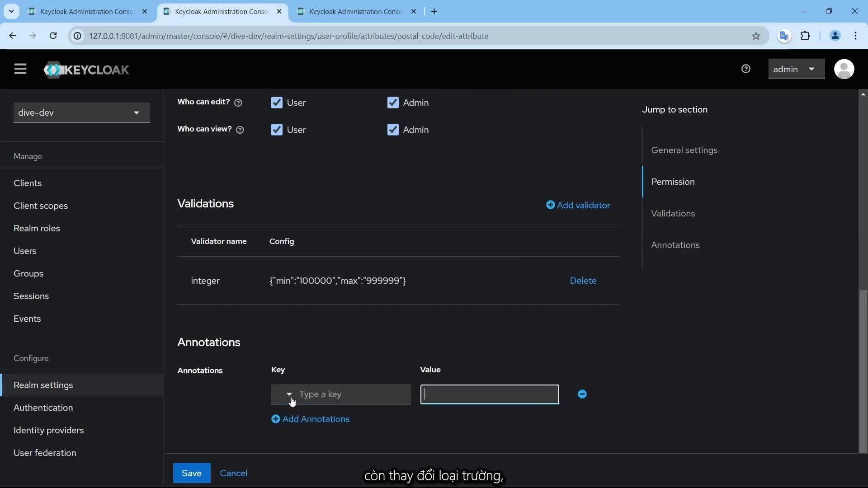
Task: Jump to the Annotations section
Action: click(675, 245)
